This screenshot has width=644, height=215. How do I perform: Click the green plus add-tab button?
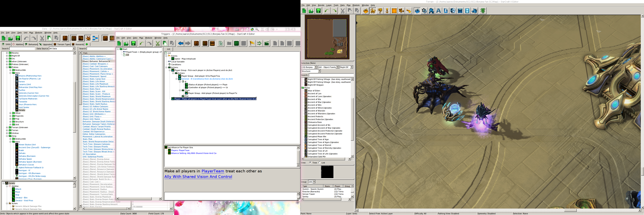(x=87, y=44)
